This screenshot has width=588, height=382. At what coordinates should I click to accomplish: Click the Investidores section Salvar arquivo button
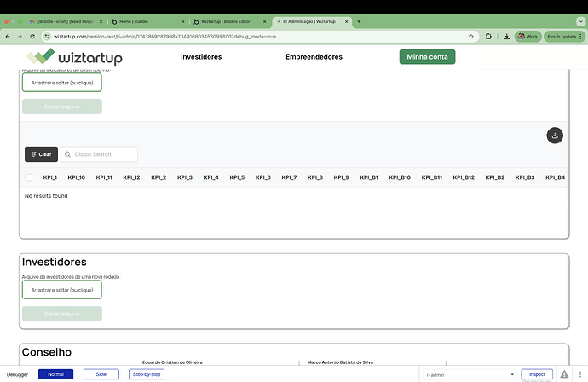[x=62, y=314]
